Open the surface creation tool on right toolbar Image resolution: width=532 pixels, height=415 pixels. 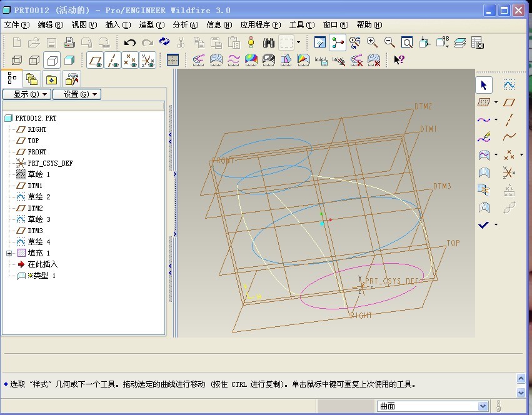tap(484, 155)
